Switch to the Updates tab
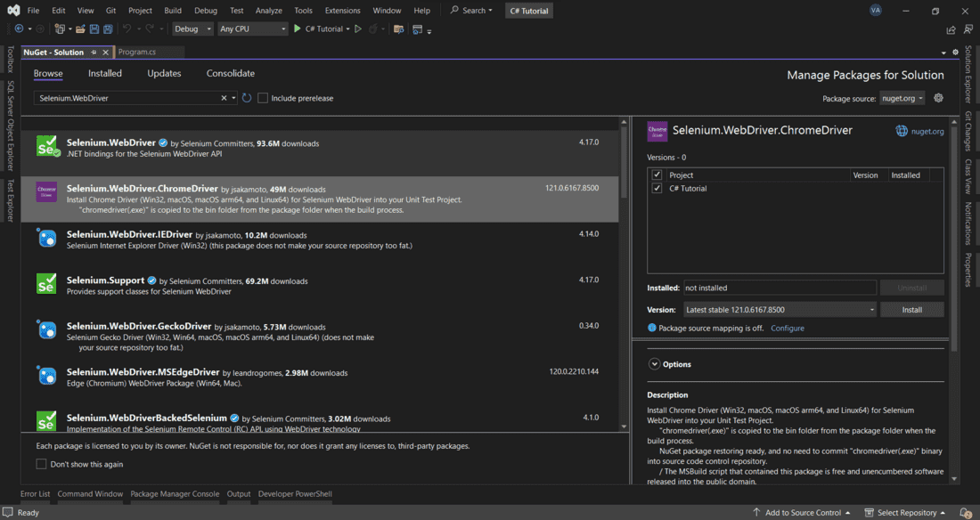 tap(165, 73)
